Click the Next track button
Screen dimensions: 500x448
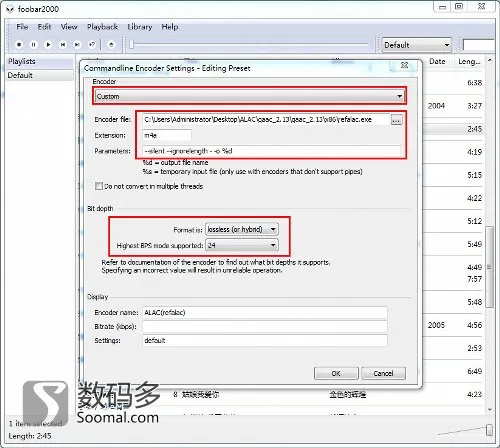click(77, 44)
